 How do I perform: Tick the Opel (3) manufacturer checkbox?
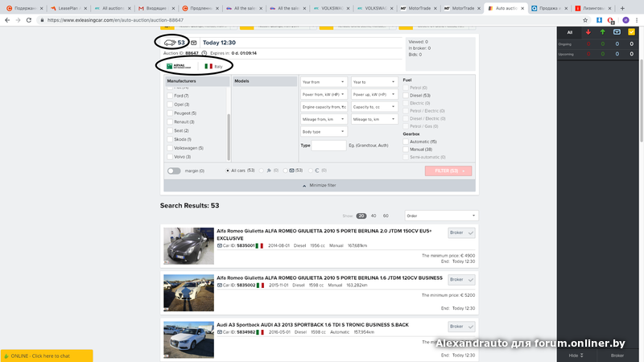coord(170,105)
